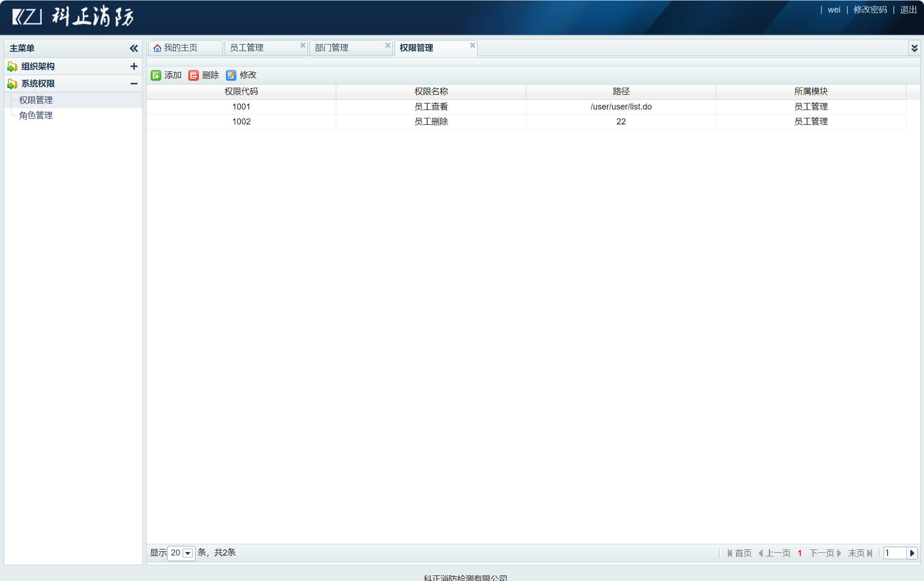The image size is (924, 581).
Task: Select the row with code 1002
Action: pos(241,122)
